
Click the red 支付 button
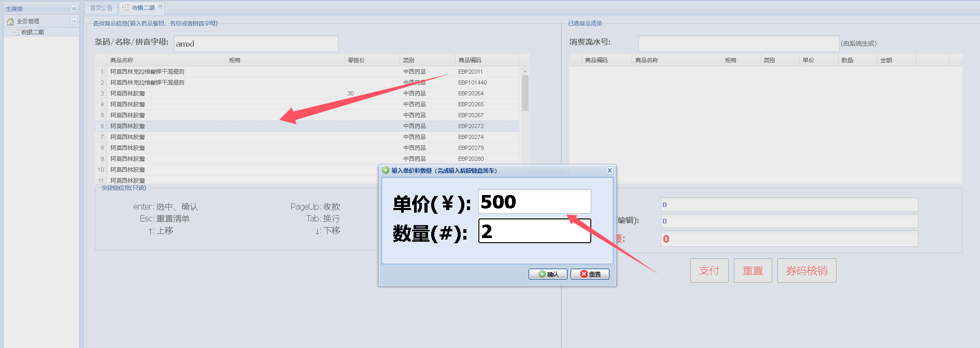pos(709,271)
